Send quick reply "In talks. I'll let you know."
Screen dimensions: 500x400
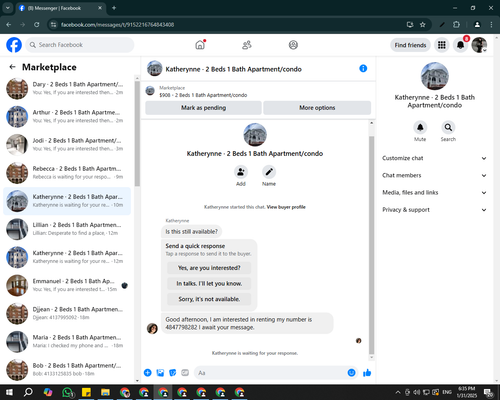[209, 283]
